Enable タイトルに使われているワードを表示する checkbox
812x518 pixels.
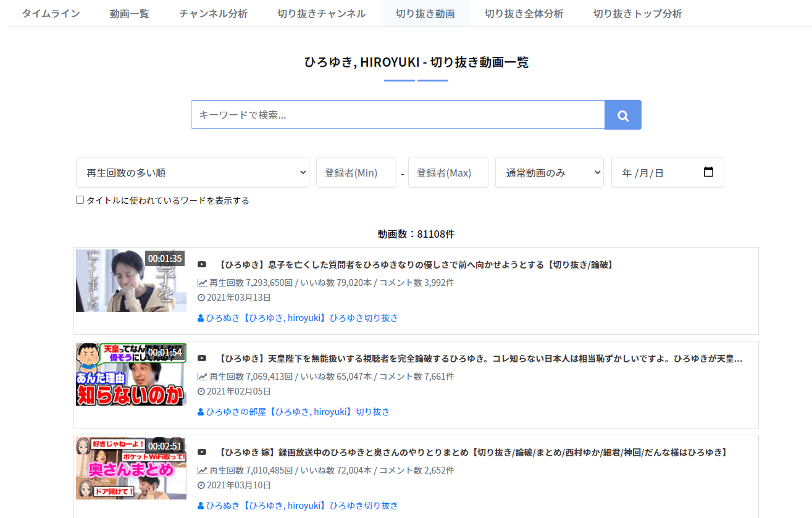pos(80,200)
